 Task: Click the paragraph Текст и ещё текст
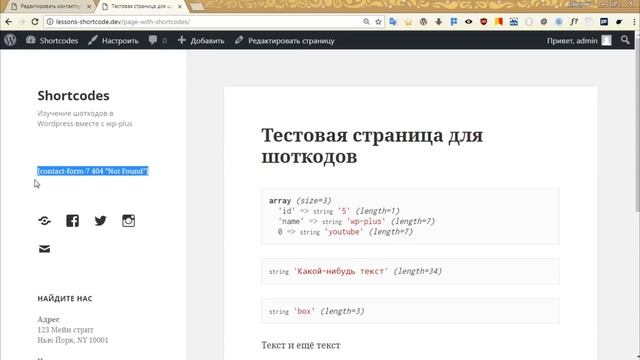coord(301,345)
